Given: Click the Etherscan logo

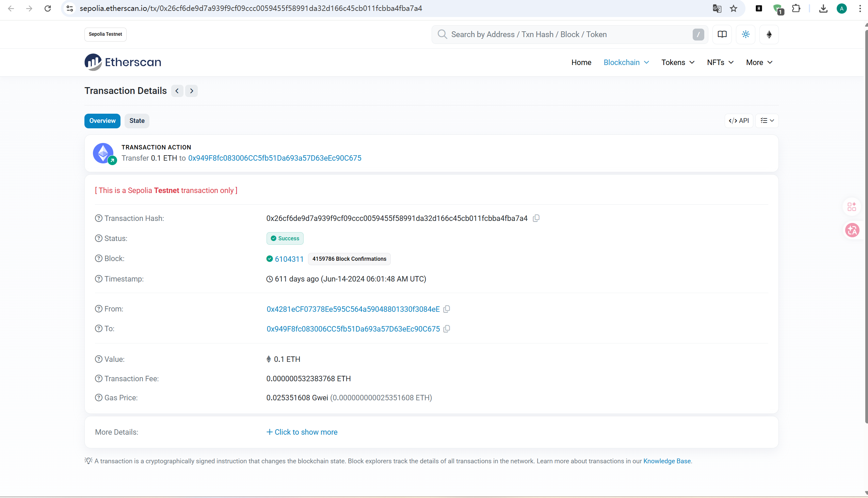Looking at the screenshot, I should point(123,62).
